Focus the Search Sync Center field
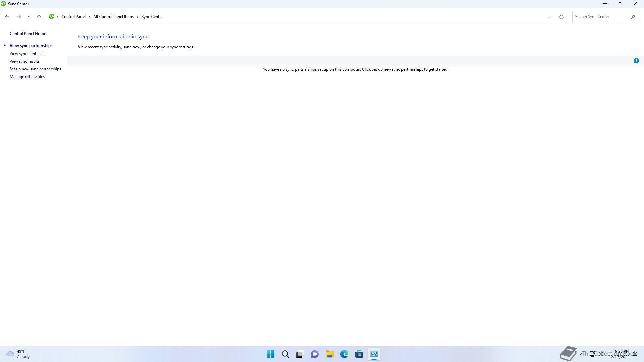The width and height of the screenshot is (644, 362). (600, 17)
